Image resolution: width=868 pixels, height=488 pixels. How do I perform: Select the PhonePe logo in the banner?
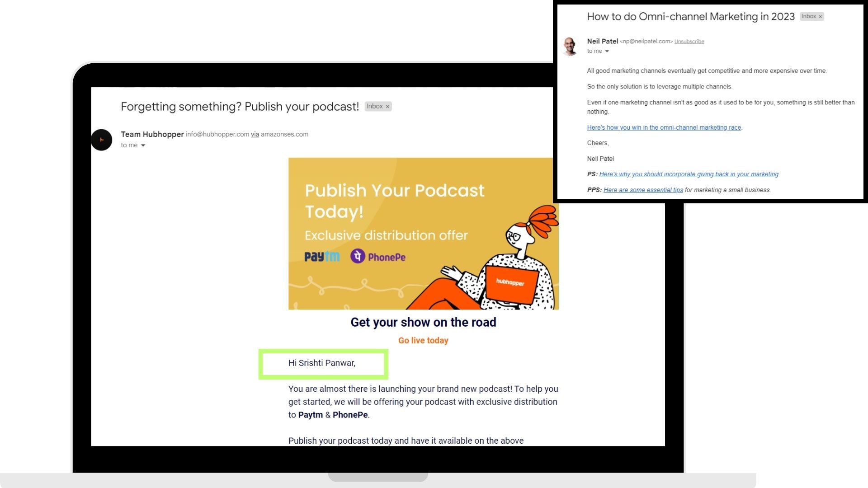click(x=379, y=256)
